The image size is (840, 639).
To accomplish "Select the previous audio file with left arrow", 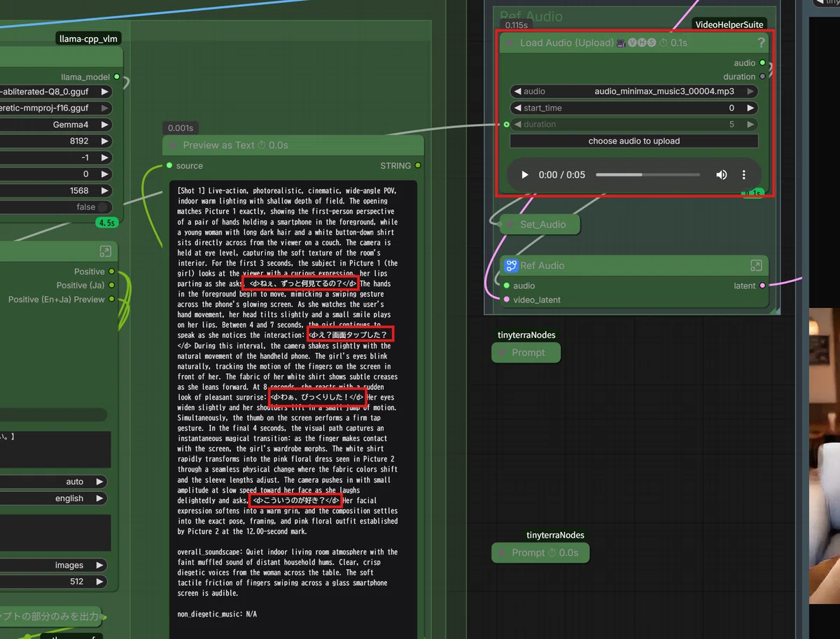I will point(517,91).
